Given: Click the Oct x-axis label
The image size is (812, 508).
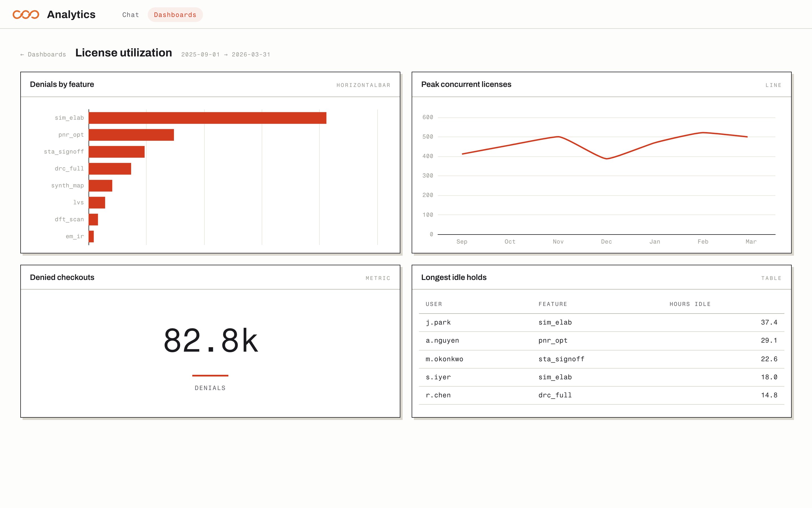Looking at the screenshot, I should tap(510, 242).
